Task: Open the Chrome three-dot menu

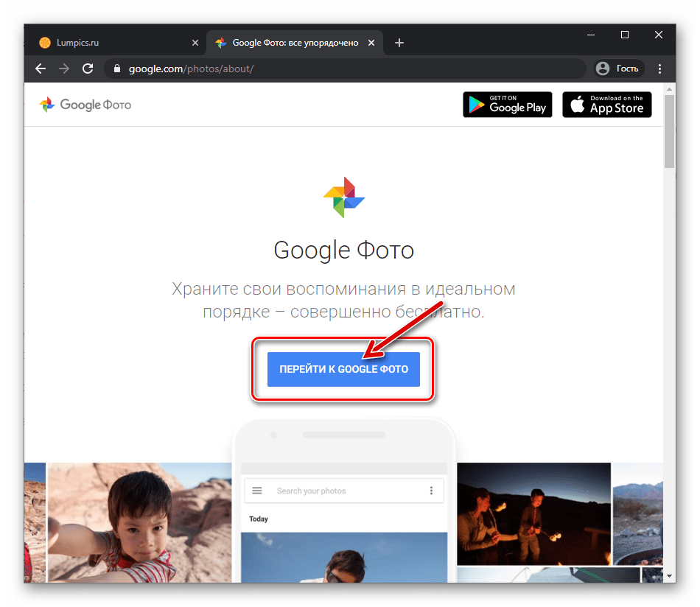Action: coord(659,69)
